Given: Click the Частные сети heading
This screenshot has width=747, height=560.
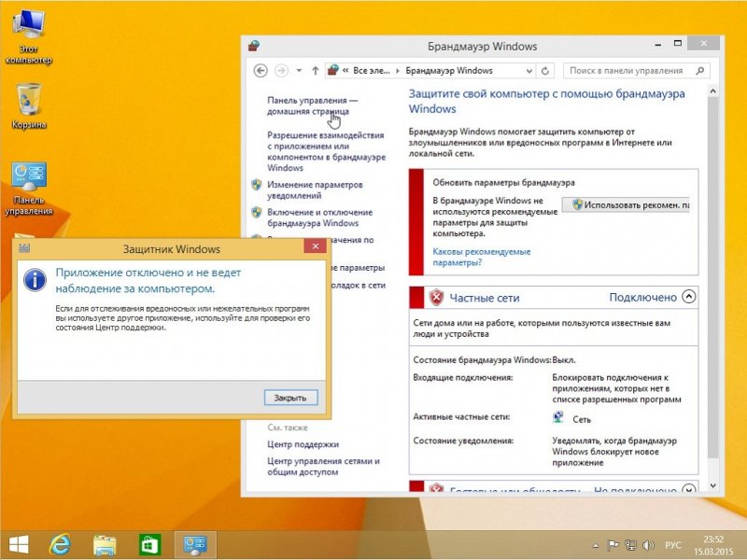Looking at the screenshot, I should [485, 298].
